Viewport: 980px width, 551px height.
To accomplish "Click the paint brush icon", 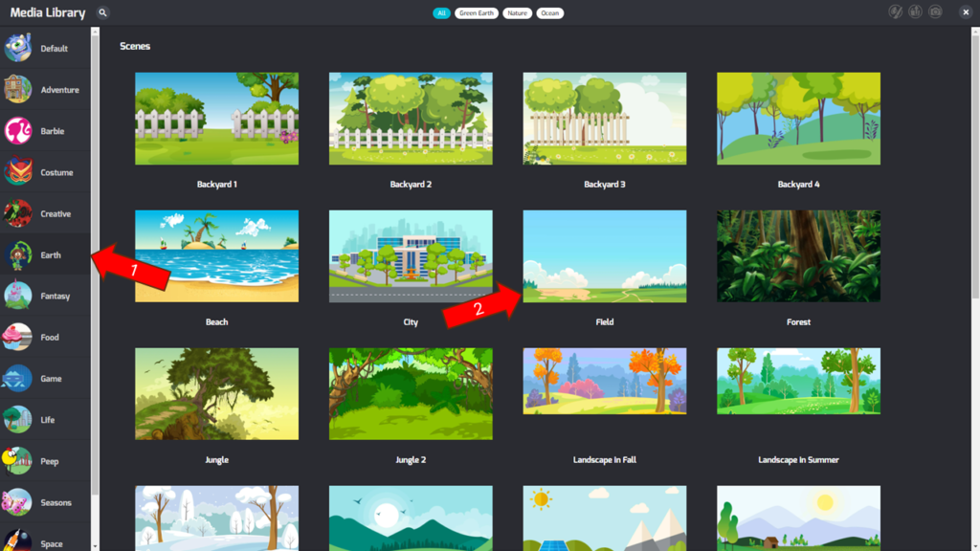I will pos(896,12).
